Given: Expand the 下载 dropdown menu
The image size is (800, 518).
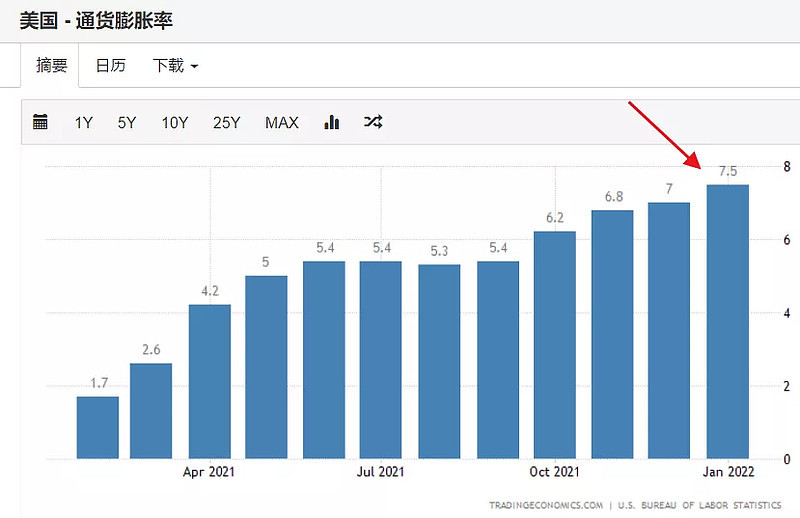Looking at the screenshot, I should click(x=175, y=65).
